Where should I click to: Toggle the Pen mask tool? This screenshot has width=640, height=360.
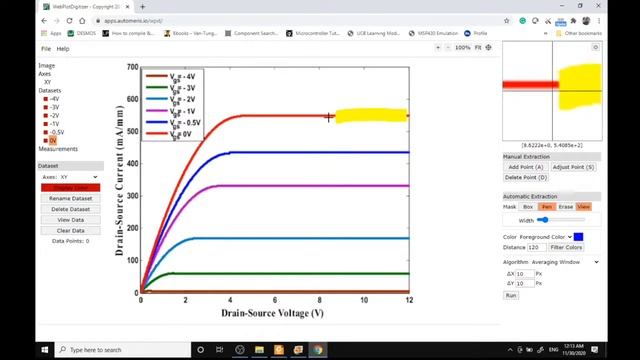(547, 207)
